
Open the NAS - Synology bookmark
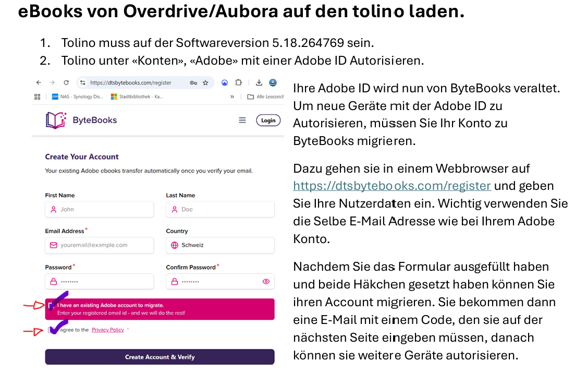[x=77, y=97]
